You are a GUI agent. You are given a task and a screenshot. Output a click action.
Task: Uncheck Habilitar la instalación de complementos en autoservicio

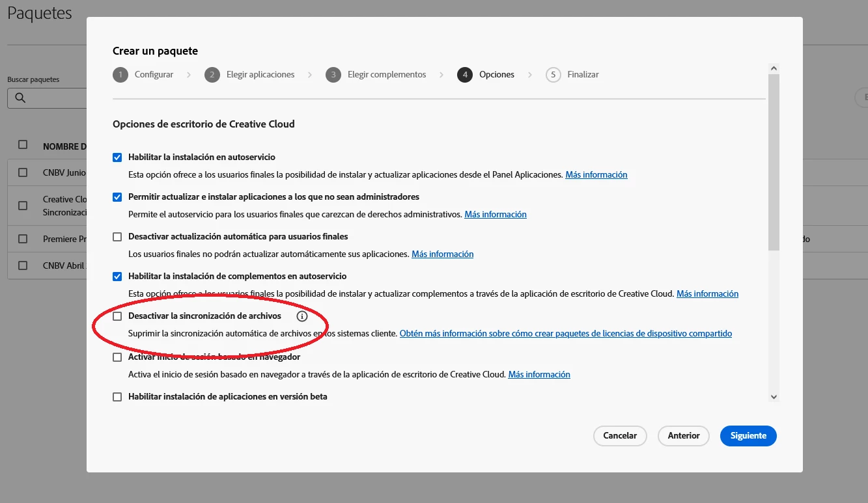[x=117, y=277]
